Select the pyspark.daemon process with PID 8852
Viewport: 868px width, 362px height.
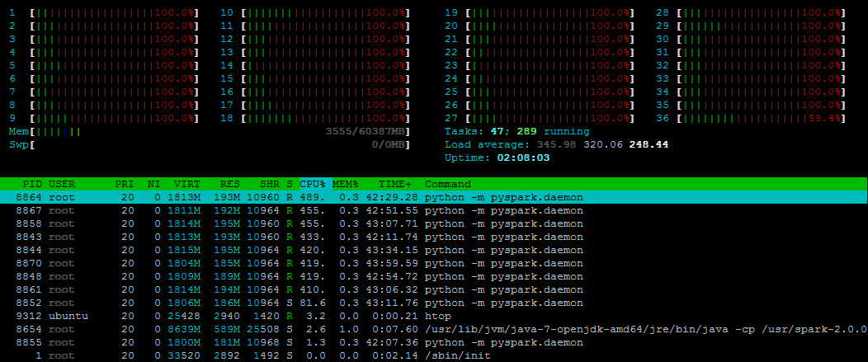(434, 303)
